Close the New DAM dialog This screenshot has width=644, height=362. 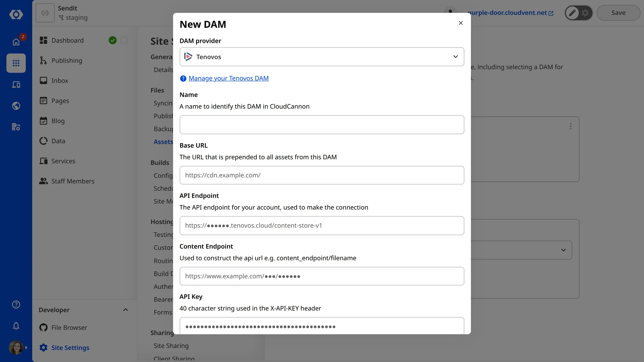(x=461, y=23)
